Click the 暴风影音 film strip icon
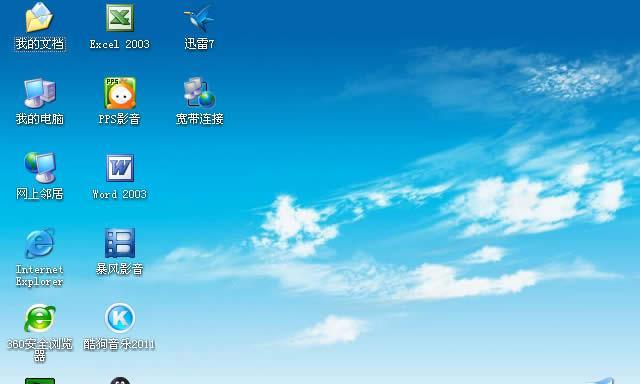Screen dimensions: 640x384 click(120, 243)
